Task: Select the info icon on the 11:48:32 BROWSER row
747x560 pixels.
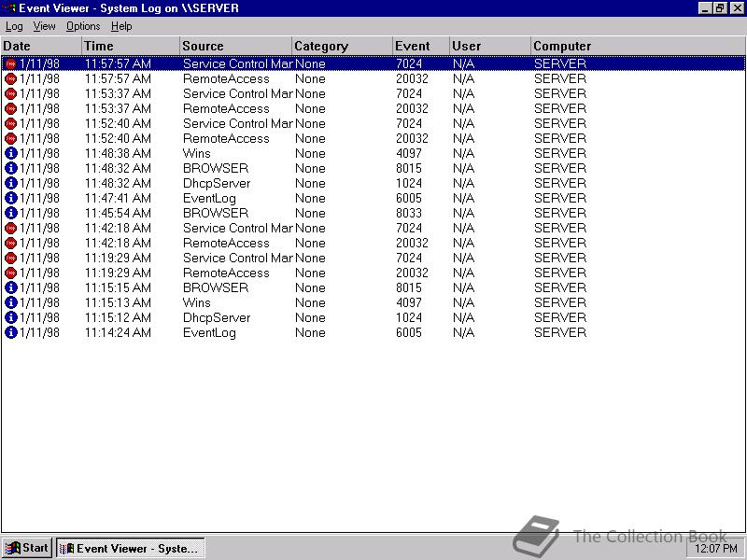Action: [x=10, y=168]
